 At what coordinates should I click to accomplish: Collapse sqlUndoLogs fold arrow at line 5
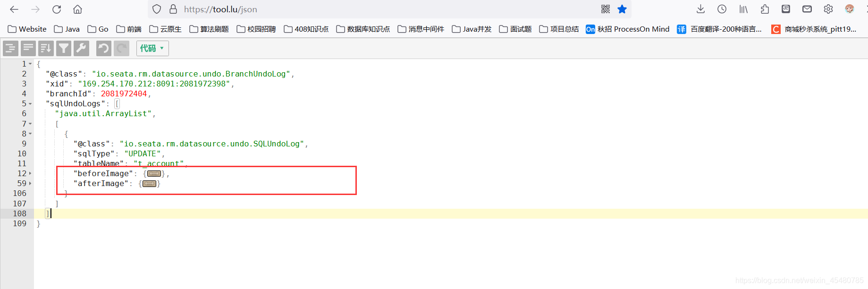[x=30, y=103]
